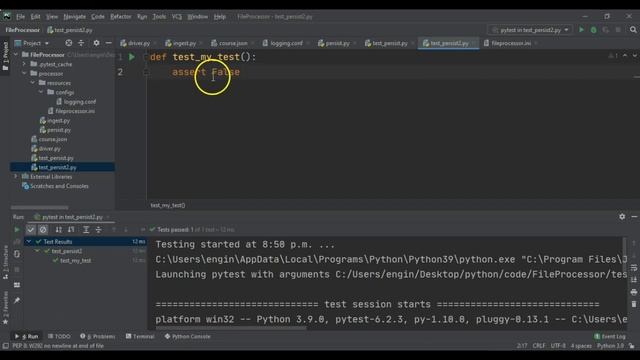Hide the Run tool window with the minus icon
640x360 pixels.
[634, 217]
